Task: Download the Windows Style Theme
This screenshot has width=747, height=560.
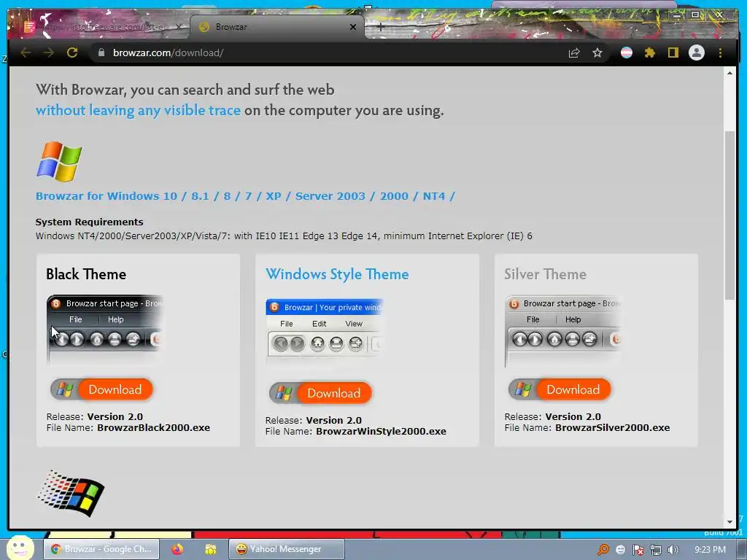Action: (x=320, y=393)
